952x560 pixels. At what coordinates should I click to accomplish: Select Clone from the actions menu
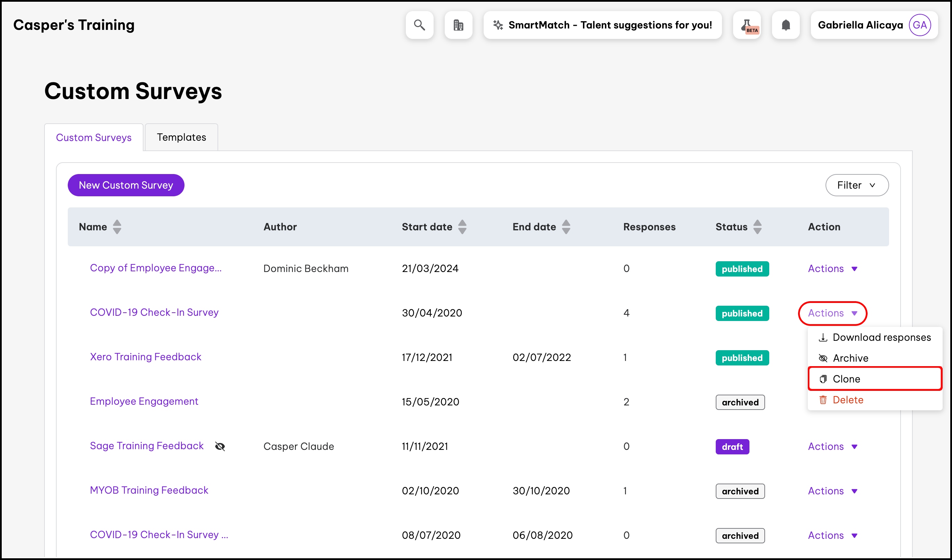point(846,379)
